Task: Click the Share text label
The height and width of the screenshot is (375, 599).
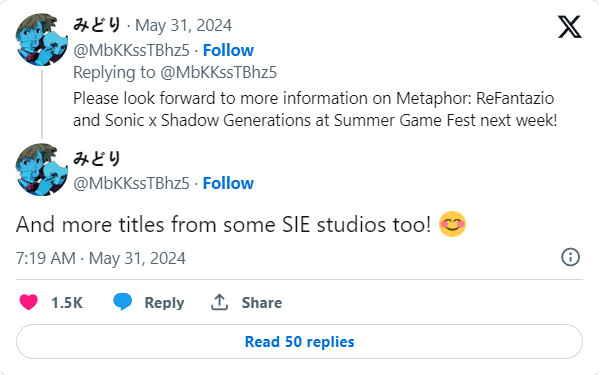Action: point(262,303)
